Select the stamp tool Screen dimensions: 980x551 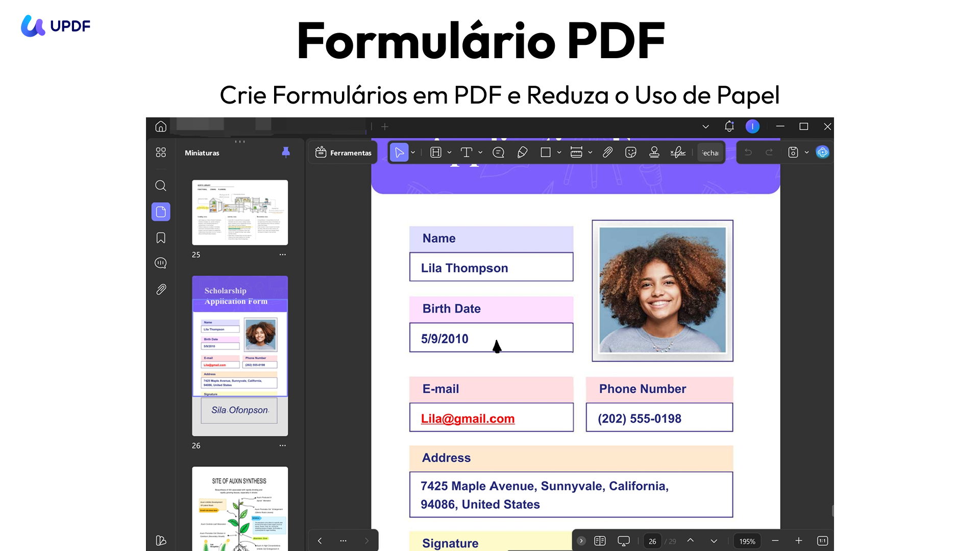pos(654,153)
